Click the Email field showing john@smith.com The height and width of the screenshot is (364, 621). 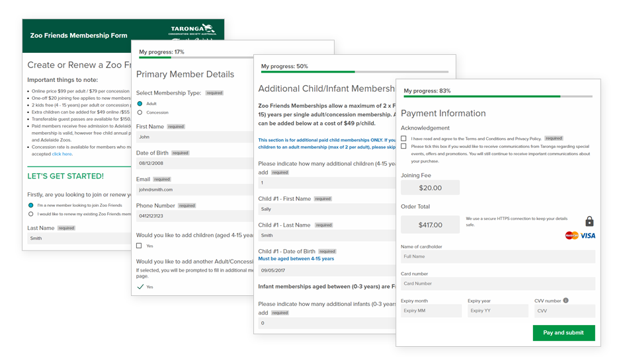(195, 190)
